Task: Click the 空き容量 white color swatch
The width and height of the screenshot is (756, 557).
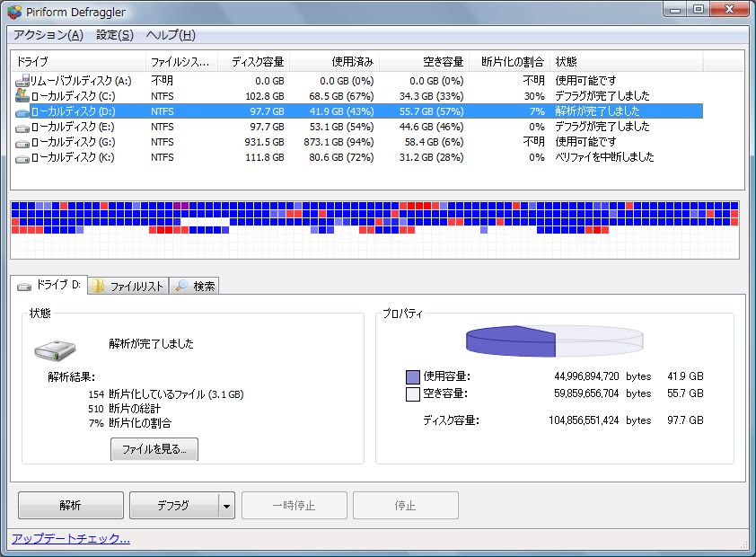Action: point(413,394)
